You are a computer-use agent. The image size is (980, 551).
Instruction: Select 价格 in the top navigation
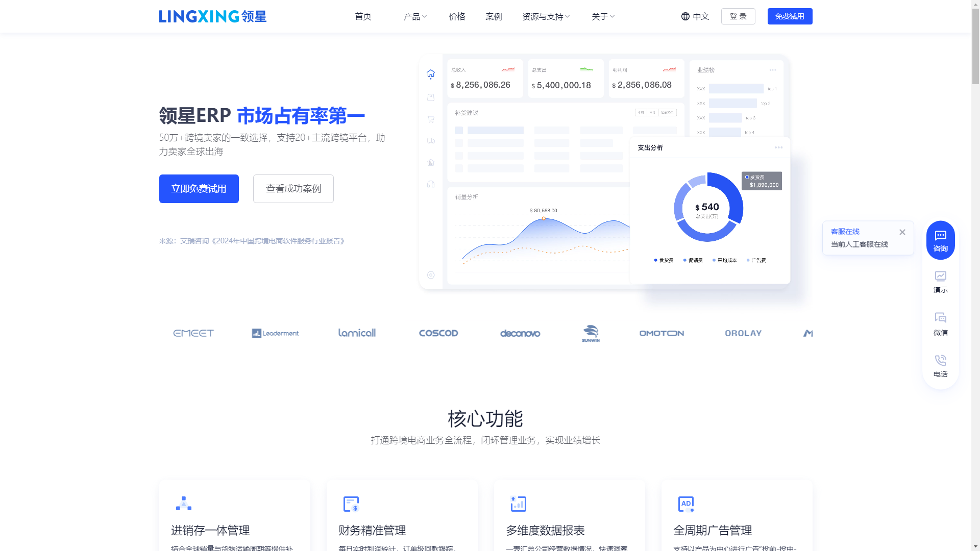click(457, 16)
